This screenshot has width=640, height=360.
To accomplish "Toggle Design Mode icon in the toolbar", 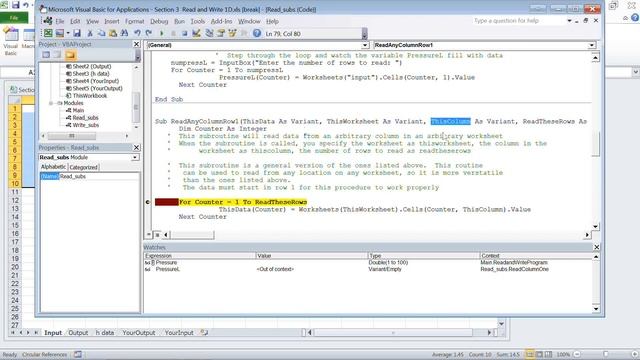I will click(196, 33).
